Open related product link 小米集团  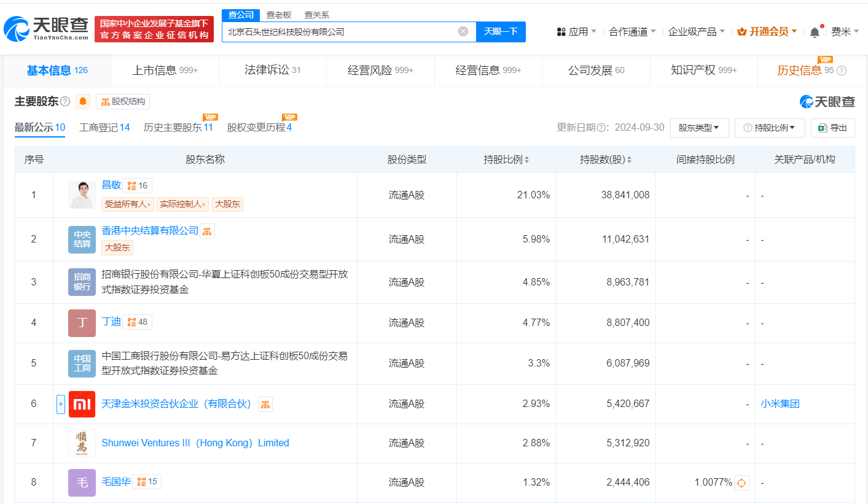(x=780, y=404)
